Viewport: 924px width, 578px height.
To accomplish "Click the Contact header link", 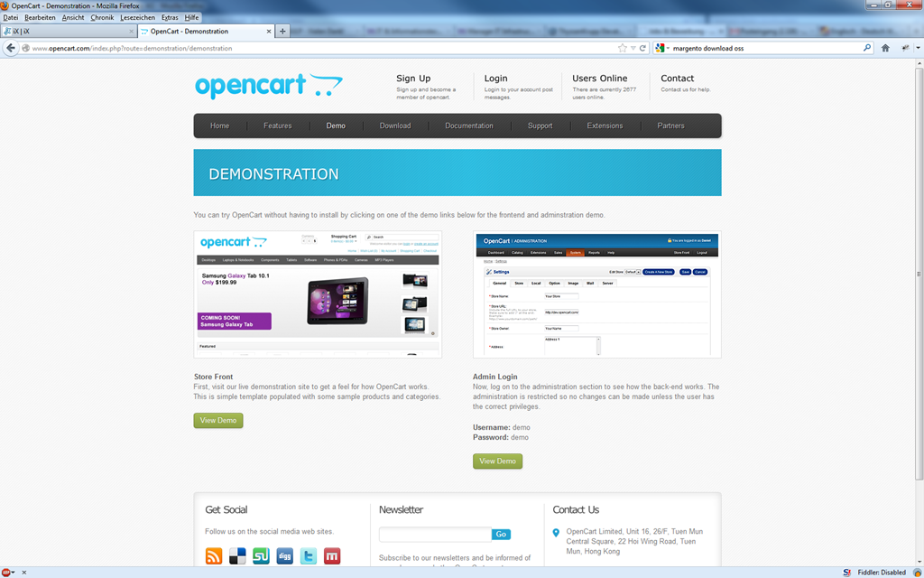I will click(x=677, y=79).
